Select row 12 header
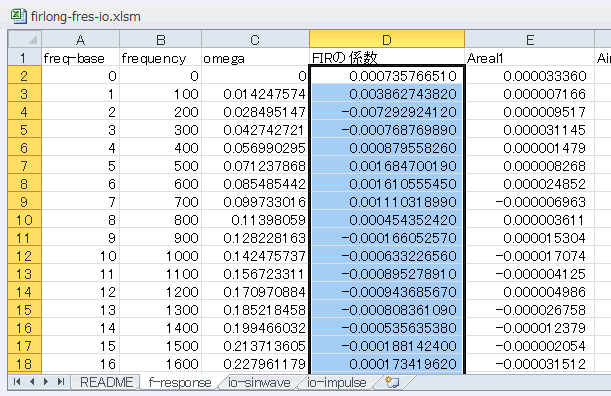This screenshot has width=611, height=396. pos(25,256)
